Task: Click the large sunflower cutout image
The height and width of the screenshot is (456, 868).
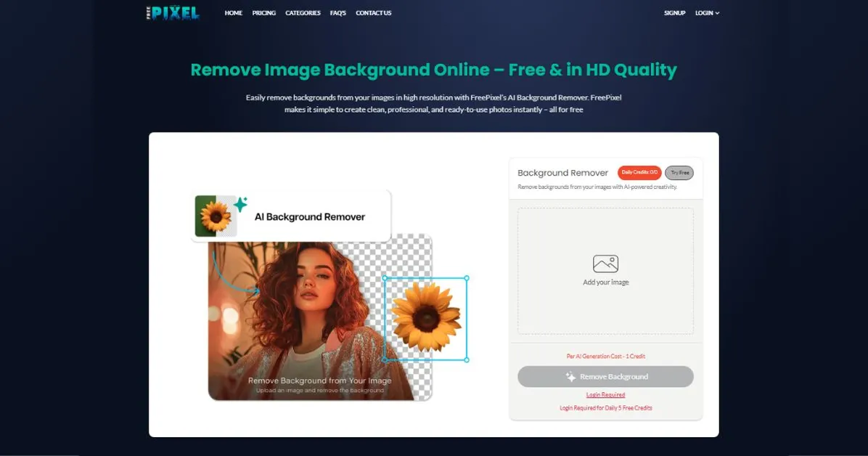Action: (425, 318)
